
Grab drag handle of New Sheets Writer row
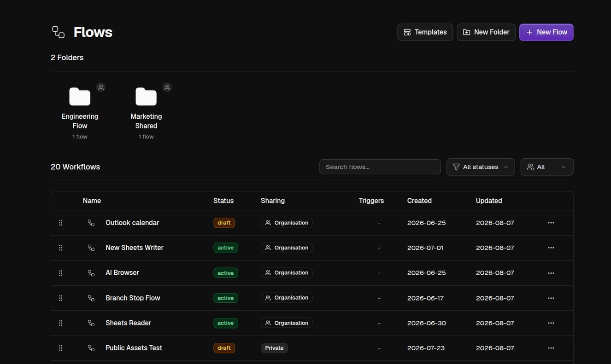point(60,248)
